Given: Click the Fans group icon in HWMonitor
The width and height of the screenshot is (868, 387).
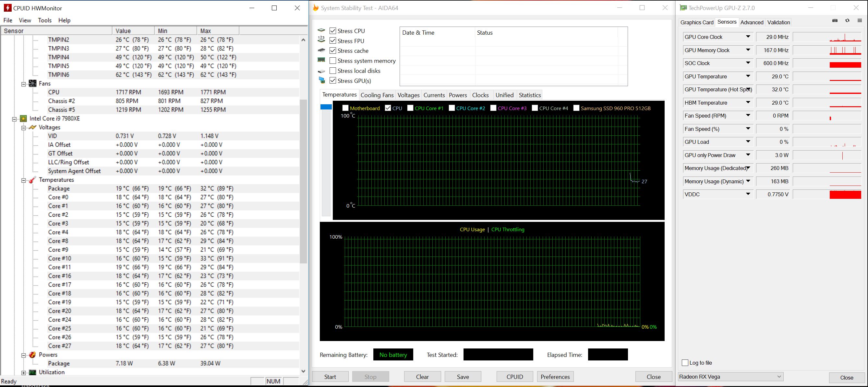Looking at the screenshot, I should (x=33, y=84).
